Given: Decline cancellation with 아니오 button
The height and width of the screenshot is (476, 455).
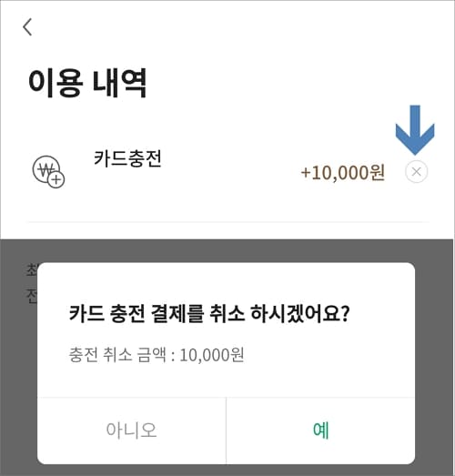Looking at the screenshot, I should (131, 430).
